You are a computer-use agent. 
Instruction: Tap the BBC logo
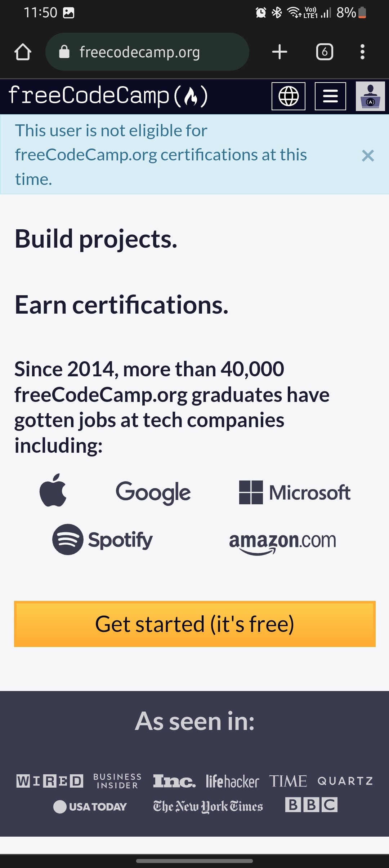[311, 805]
